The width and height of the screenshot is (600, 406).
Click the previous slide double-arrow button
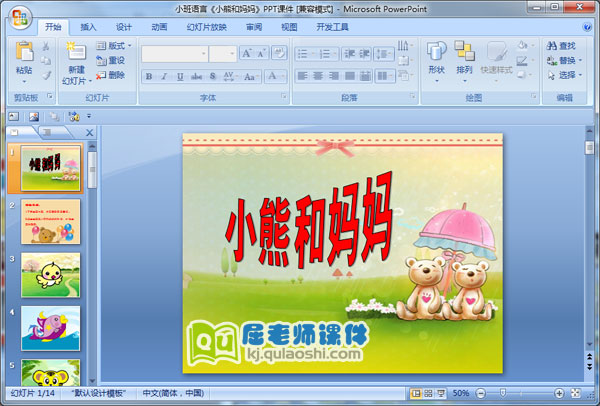[x=589, y=357]
